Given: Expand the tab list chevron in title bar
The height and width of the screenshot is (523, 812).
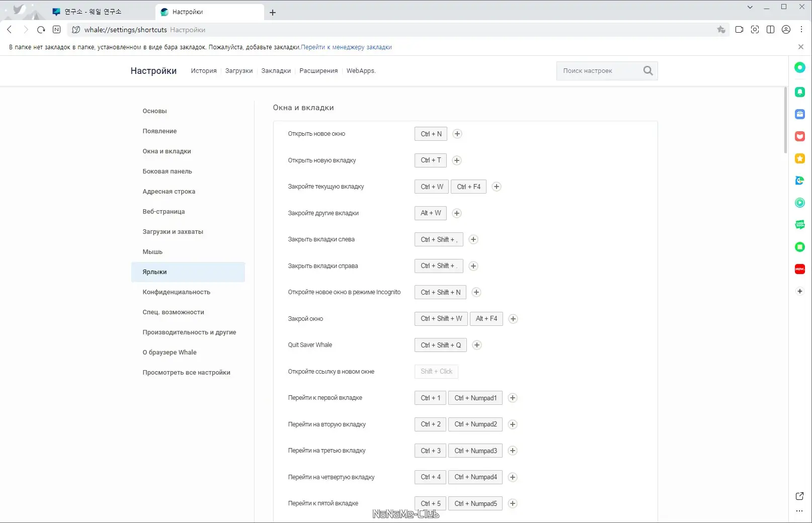Looking at the screenshot, I should pos(750,8).
